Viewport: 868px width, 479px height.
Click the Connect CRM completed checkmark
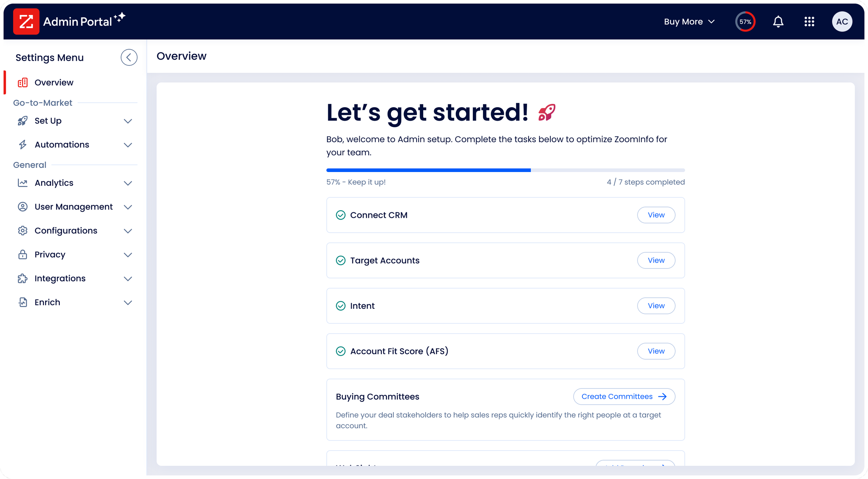coord(341,215)
